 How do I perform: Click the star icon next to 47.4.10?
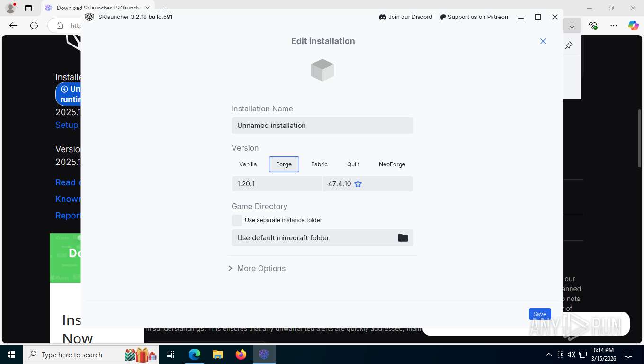[358, 184]
